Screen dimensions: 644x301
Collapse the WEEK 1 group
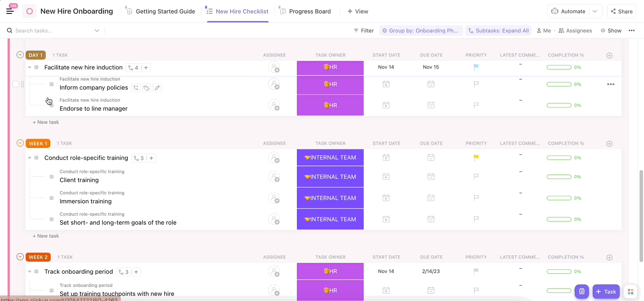[x=20, y=143]
